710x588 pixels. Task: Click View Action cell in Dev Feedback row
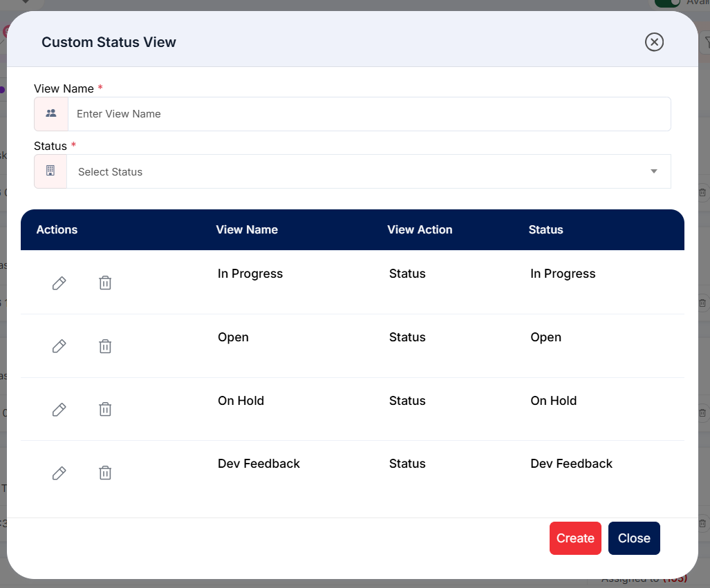407,464
